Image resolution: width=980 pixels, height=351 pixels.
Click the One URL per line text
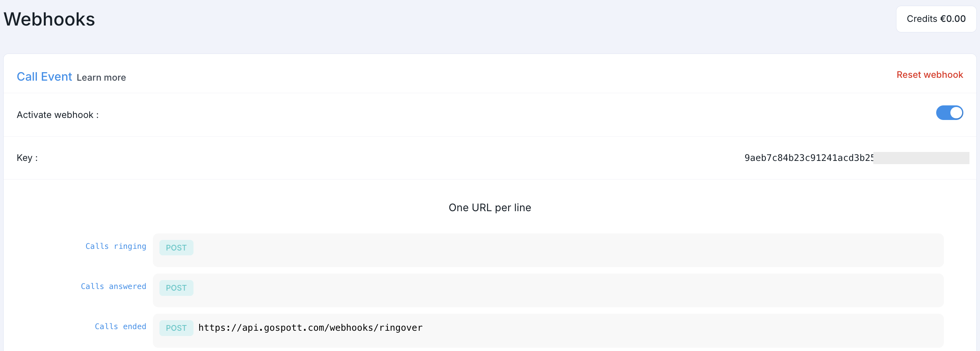tap(490, 208)
